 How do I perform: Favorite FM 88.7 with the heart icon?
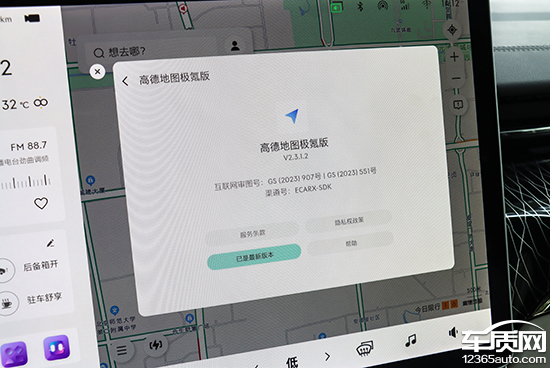pos(41,203)
